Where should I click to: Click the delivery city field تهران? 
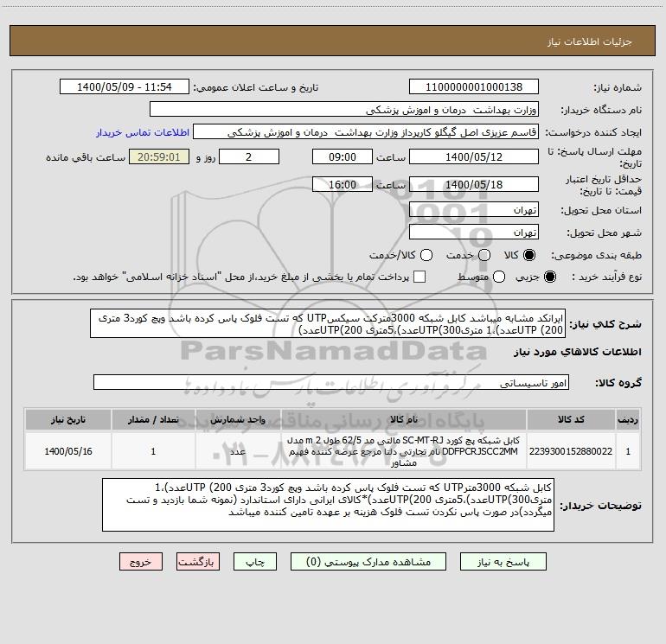click(474, 232)
